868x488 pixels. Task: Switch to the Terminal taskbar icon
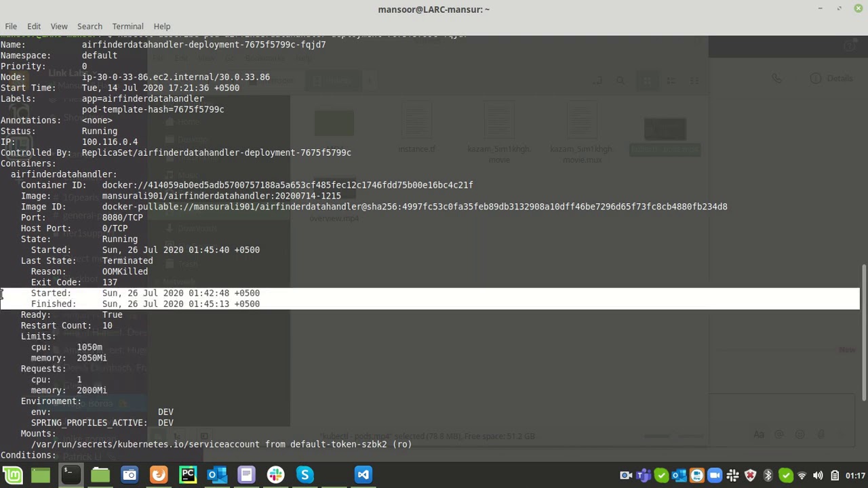(70, 475)
